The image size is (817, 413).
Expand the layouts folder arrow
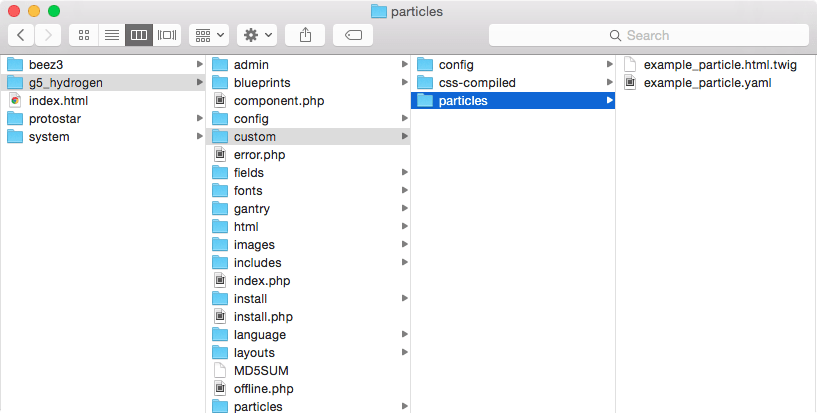pyautogui.click(x=404, y=352)
